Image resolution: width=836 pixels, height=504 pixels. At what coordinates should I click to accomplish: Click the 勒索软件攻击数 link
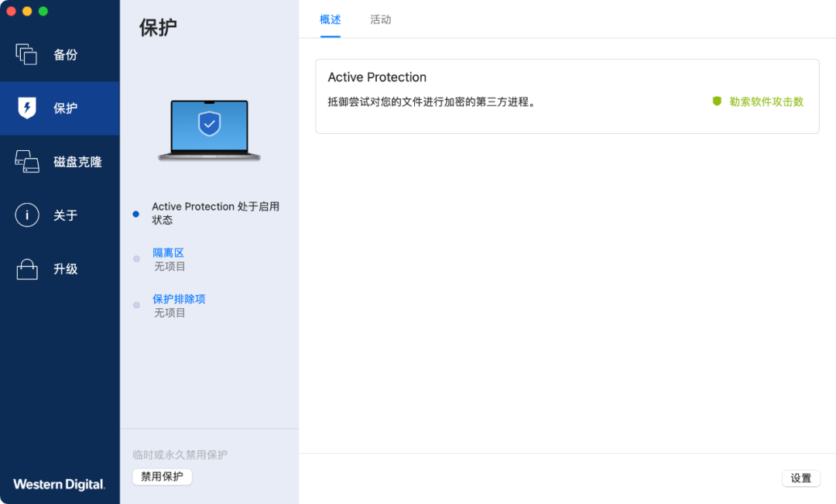coord(766,101)
